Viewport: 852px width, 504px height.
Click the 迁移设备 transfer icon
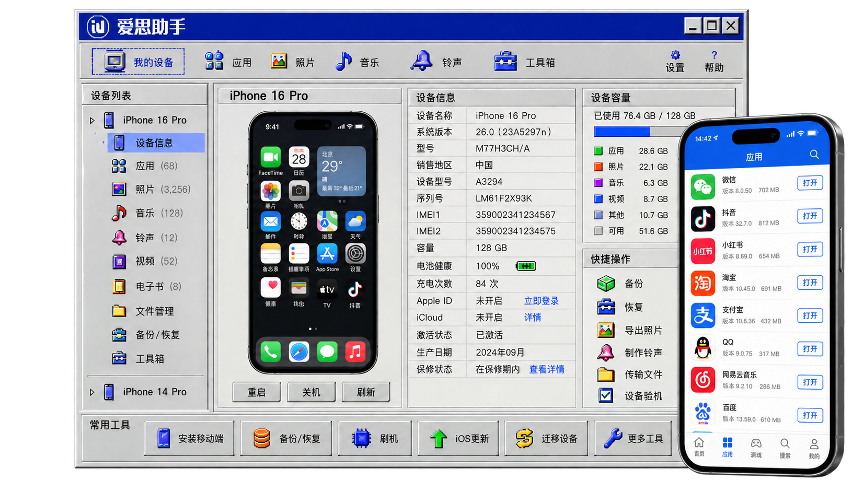tap(524, 438)
